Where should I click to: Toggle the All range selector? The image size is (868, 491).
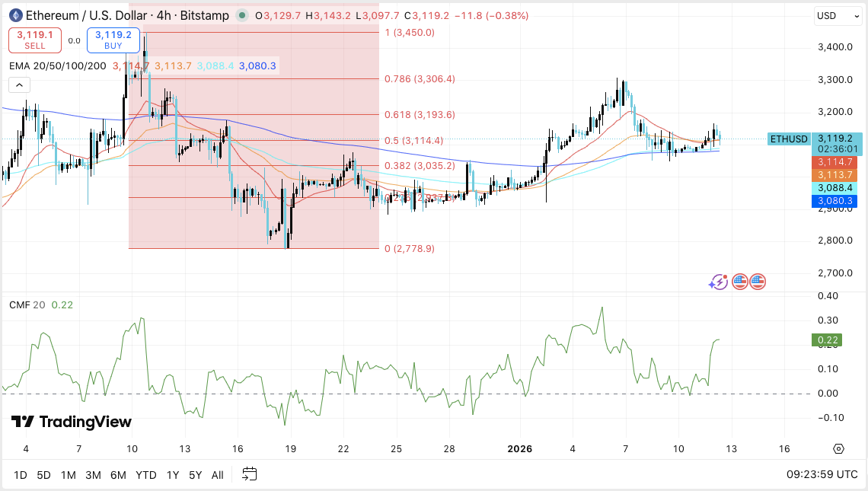click(x=217, y=474)
